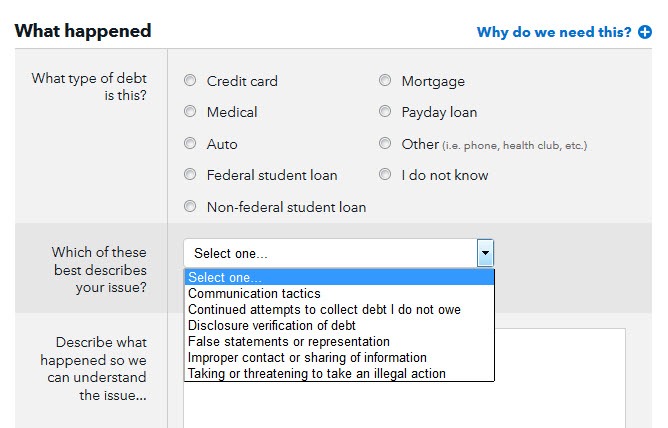The image size is (668, 428).
Task: Click the 'Select one...' combo box field
Action: (330, 253)
